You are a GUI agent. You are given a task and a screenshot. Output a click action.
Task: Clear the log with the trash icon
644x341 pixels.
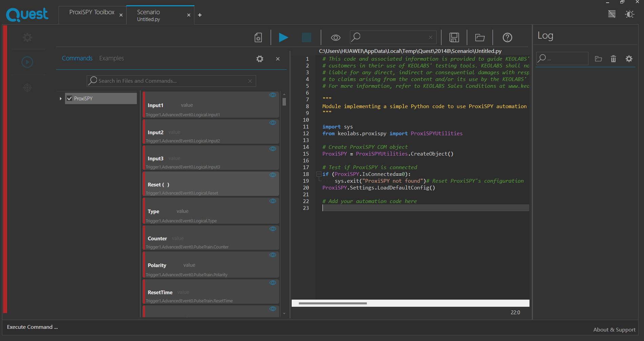coord(613,59)
